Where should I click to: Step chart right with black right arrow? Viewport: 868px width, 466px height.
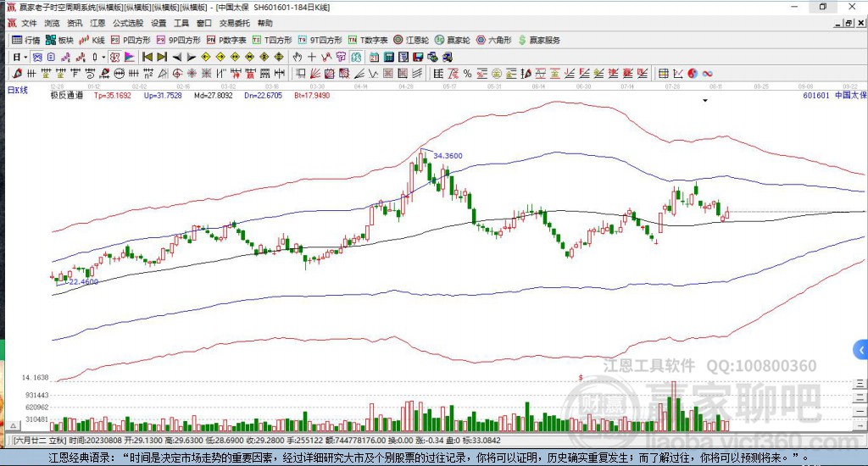(x=191, y=57)
